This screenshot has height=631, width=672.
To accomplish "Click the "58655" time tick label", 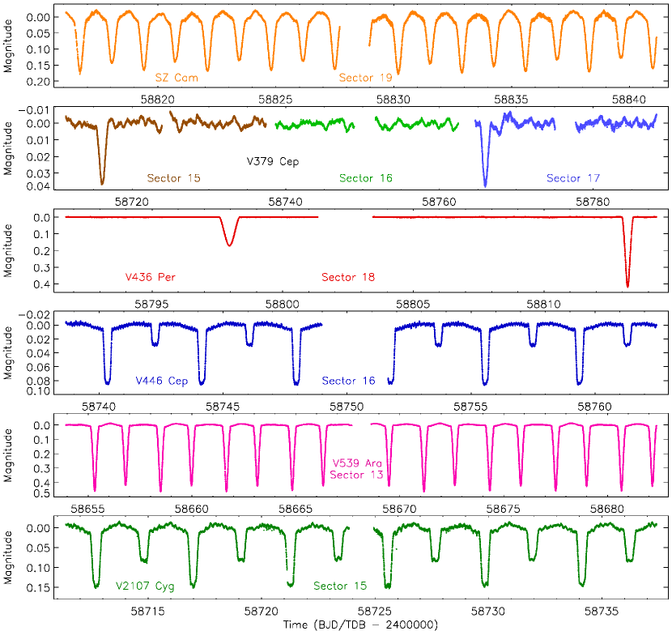I will (x=88, y=509).
